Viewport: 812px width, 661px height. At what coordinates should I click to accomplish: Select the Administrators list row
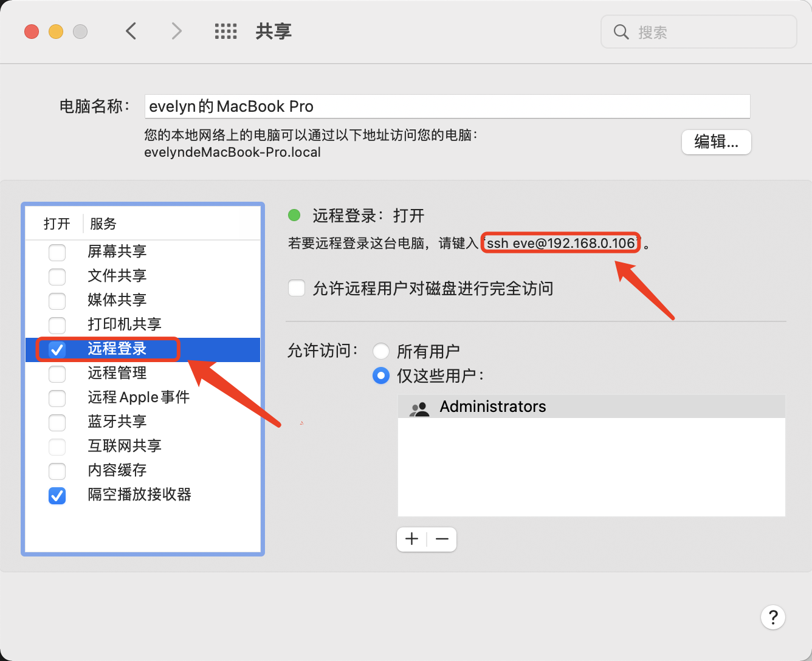(x=591, y=406)
